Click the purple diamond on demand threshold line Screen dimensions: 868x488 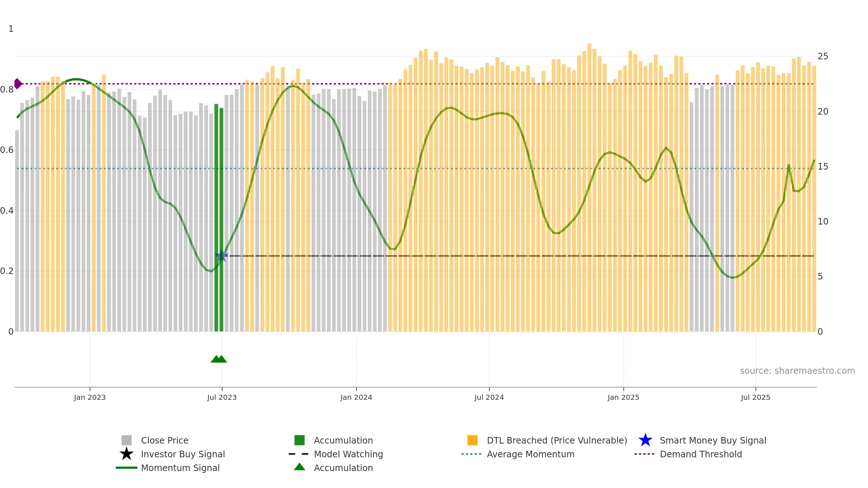[18, 84]
